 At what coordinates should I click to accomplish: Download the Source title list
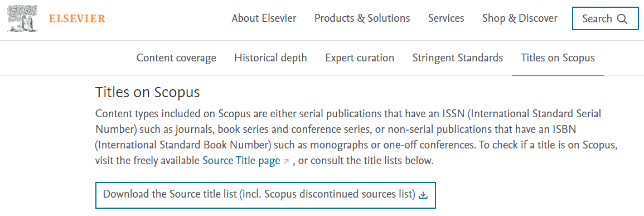click(x=265, y=195)
